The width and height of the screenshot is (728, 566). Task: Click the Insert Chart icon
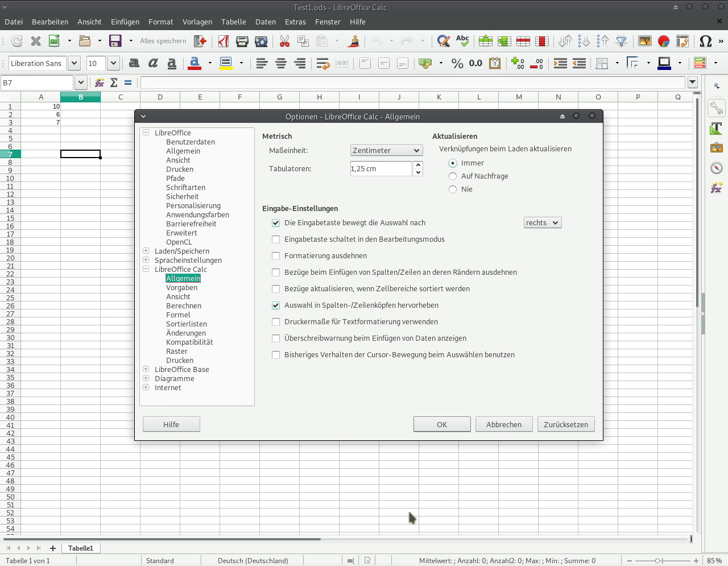tap(663, 41)
